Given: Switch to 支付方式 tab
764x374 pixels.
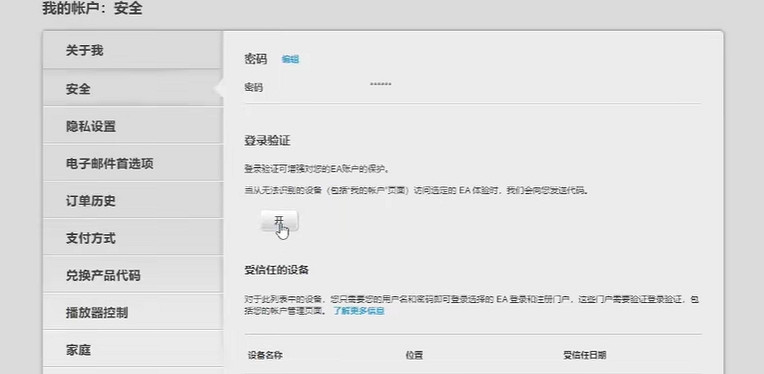Looking at the screenshot, I should (133, 238).
